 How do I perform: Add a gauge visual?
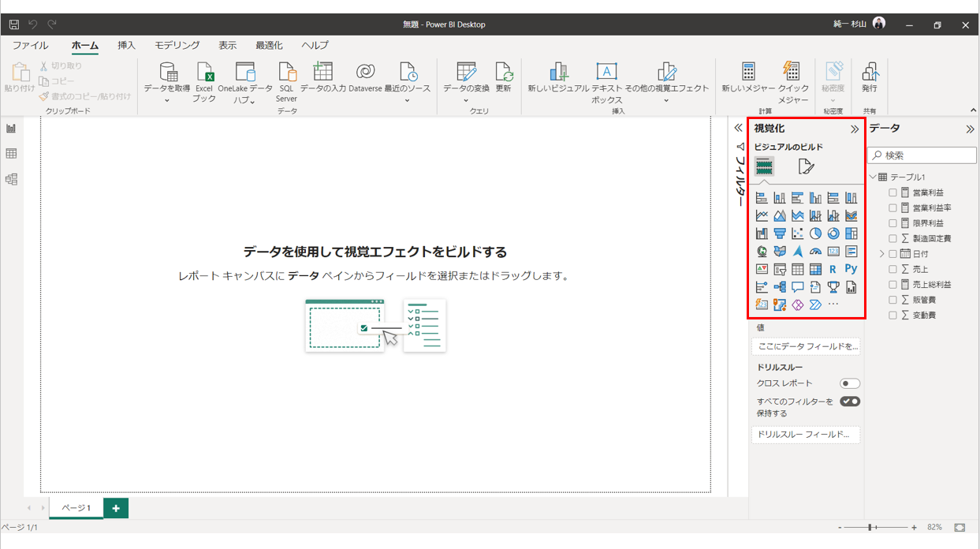tap(816, 252)
